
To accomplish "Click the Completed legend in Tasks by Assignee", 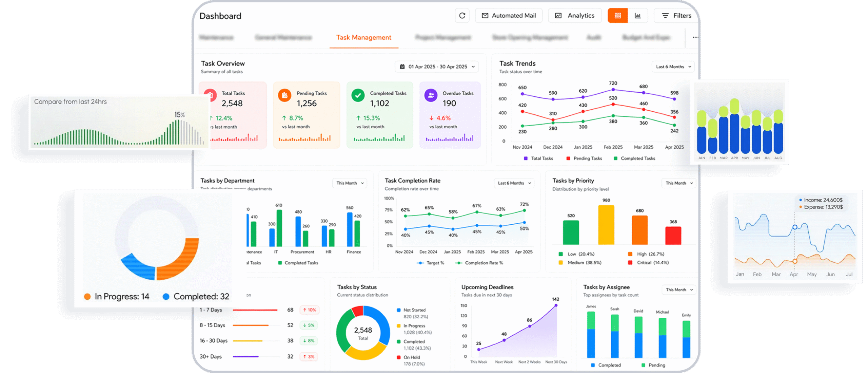I will point(606,365).
